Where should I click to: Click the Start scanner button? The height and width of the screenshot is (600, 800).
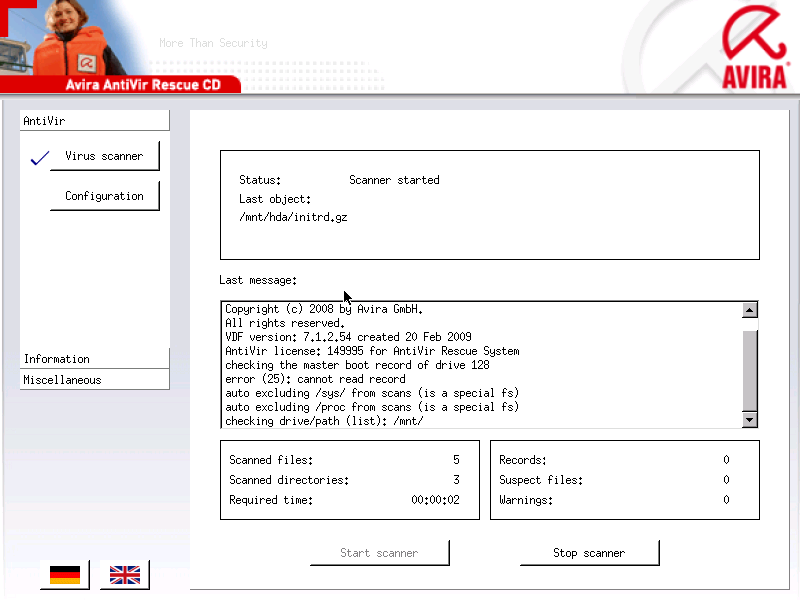click(x=380, y=553)
